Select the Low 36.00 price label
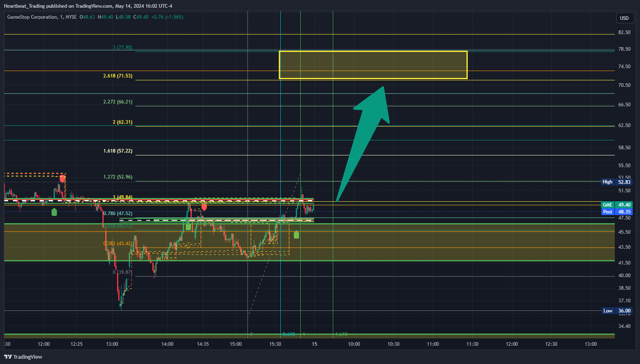Screen dimensions: 640x364 [616, 311]
